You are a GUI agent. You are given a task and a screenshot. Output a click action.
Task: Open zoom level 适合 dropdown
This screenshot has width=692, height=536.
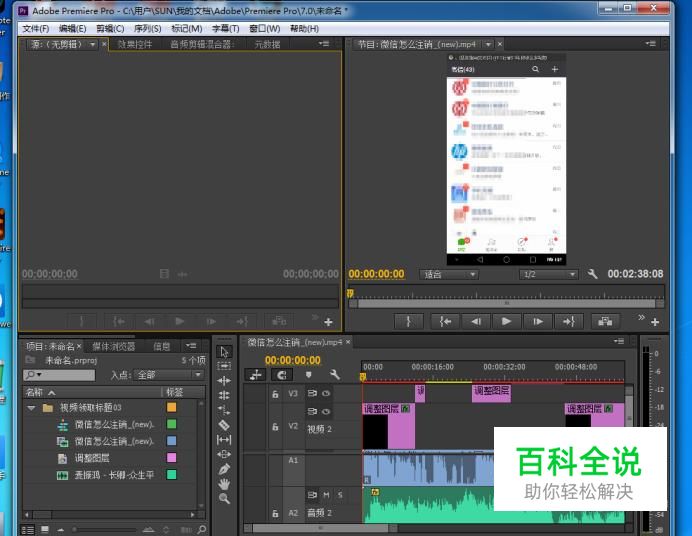[448, 274]
